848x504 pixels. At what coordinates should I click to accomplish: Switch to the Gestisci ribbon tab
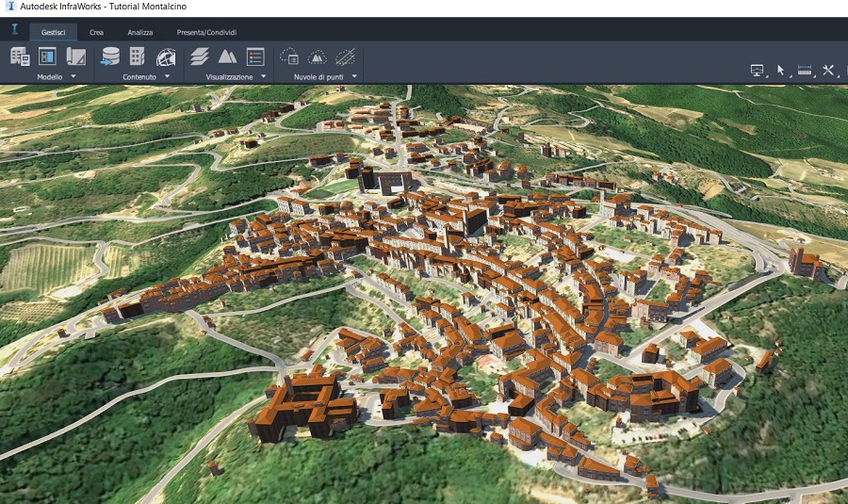(53, 32)
